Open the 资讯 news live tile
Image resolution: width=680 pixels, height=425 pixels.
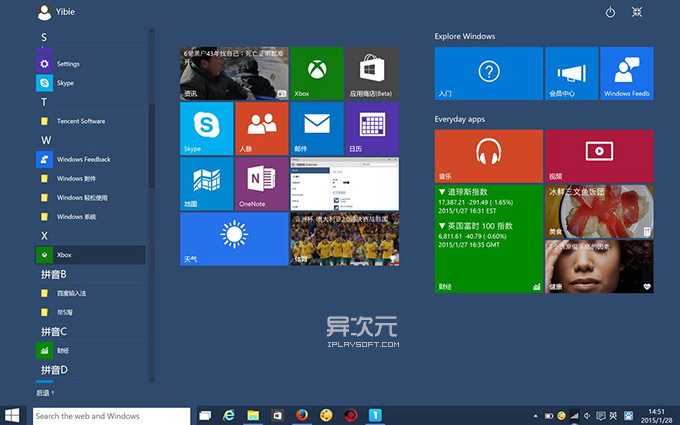[234, 73]
